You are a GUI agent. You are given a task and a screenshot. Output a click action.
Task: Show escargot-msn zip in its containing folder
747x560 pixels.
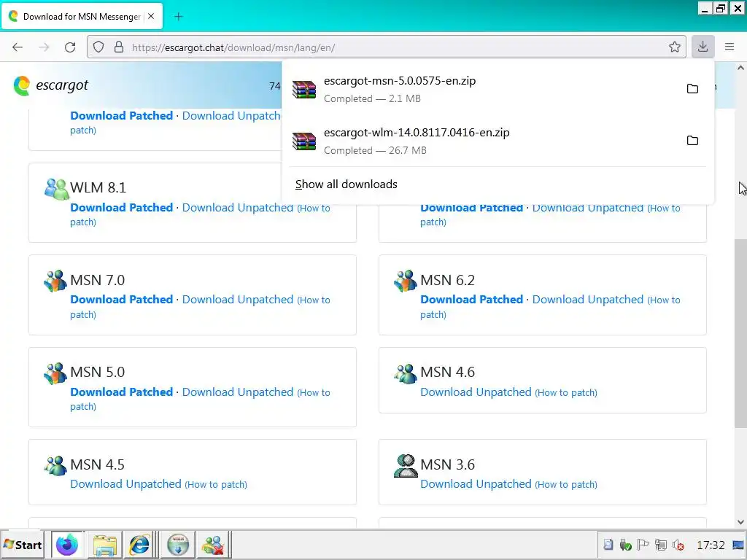pyautogui.click(x=692, y=88)
